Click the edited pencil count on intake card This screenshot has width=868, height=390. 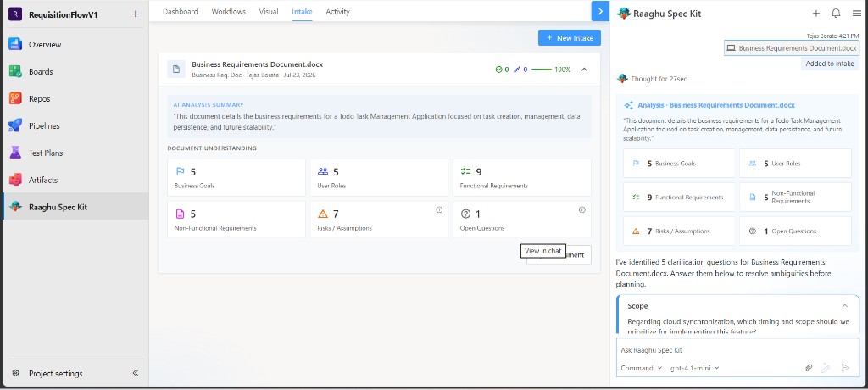pos(520,70)
